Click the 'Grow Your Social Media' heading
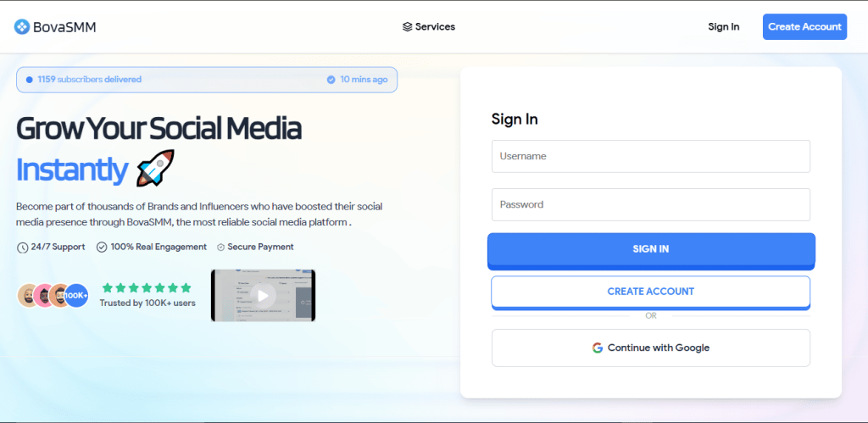868x423 pixels. (159, 129)
